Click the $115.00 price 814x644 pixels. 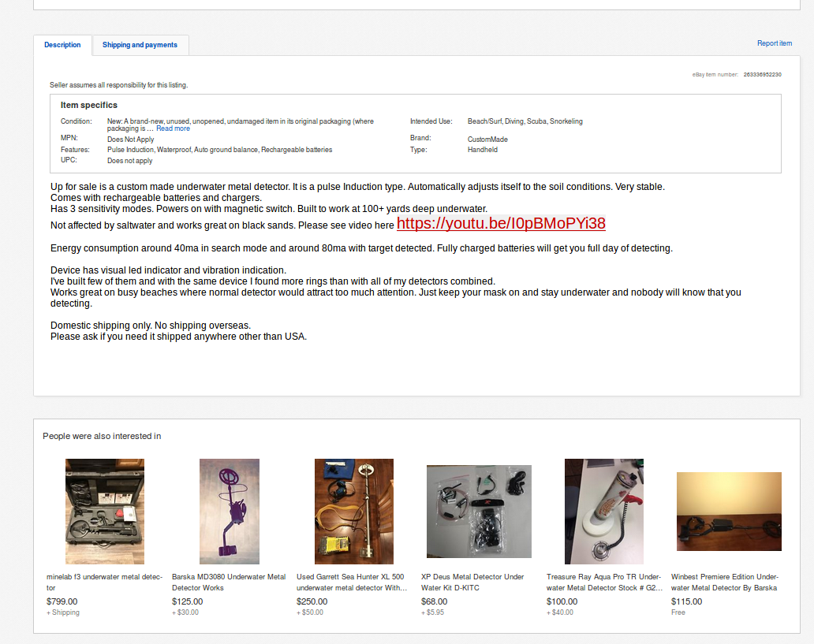point(686,601)
